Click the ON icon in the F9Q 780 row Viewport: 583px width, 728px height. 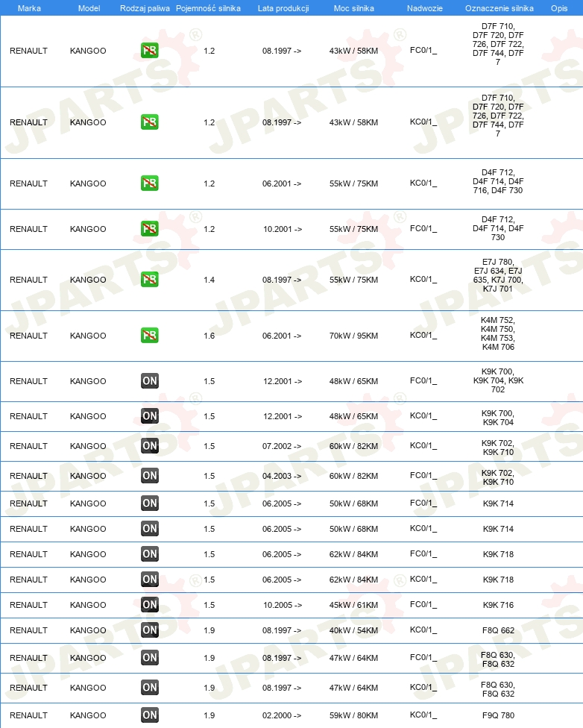[149, 715]
